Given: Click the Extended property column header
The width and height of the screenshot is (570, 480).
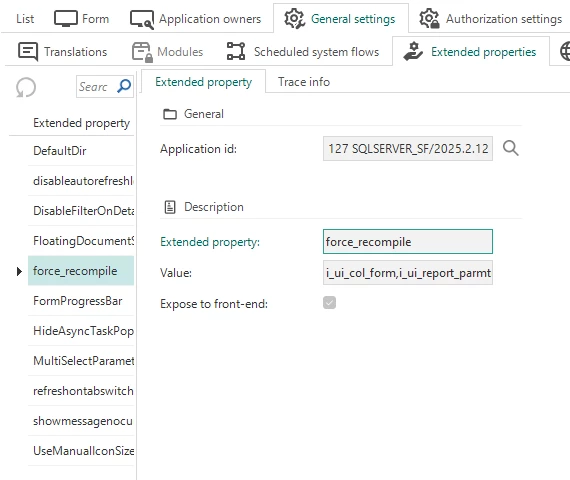Looking at the screenshot, I should point(81,123).
